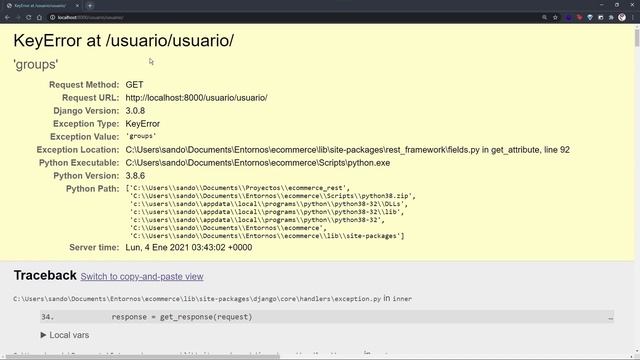Click the site-packages entry in Python Path
Image resolution: width=640 pixels, height=360 pixels.
(267, 236)
